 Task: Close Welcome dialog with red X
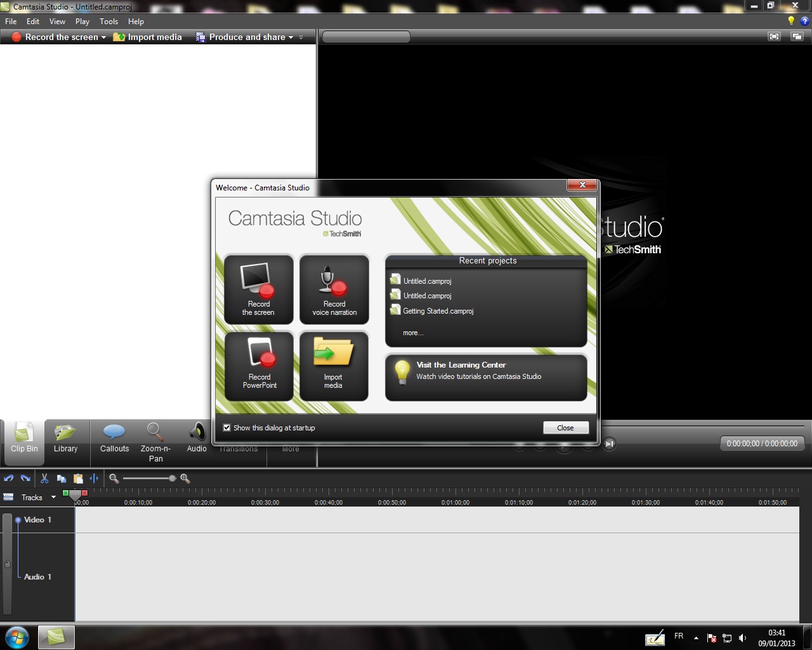(582, 185)
